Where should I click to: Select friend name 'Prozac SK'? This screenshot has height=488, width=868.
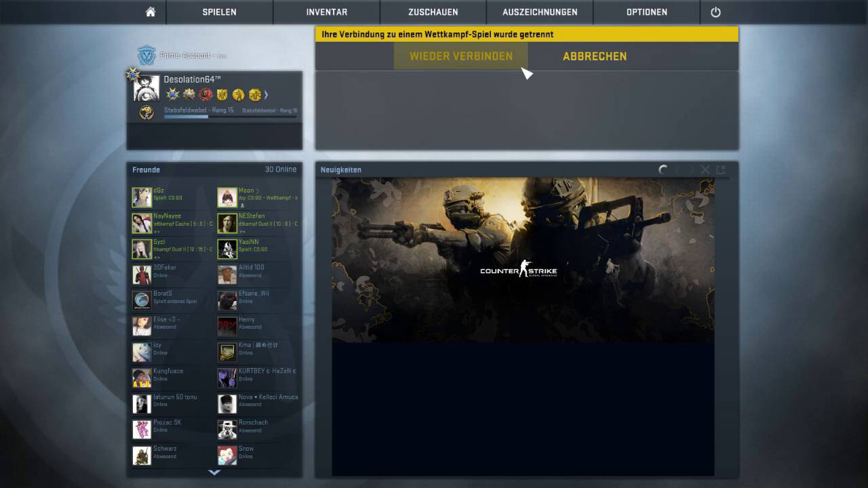[167, 423]
